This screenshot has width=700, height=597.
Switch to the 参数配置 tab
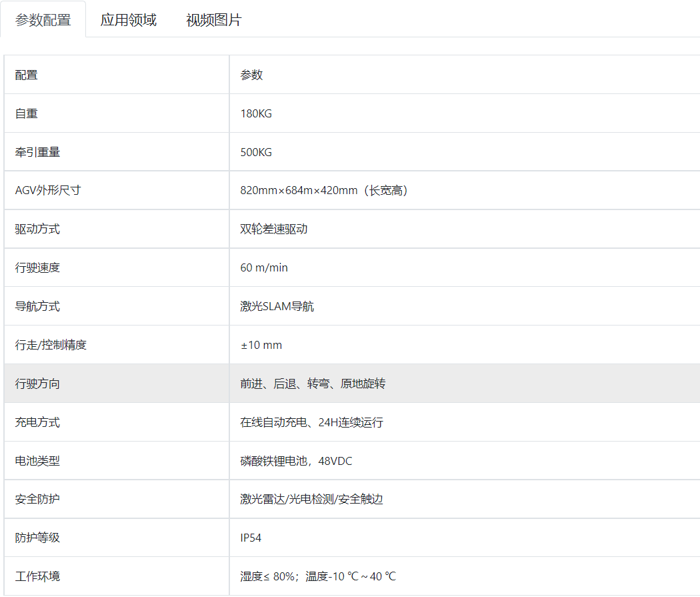(43, 20)
